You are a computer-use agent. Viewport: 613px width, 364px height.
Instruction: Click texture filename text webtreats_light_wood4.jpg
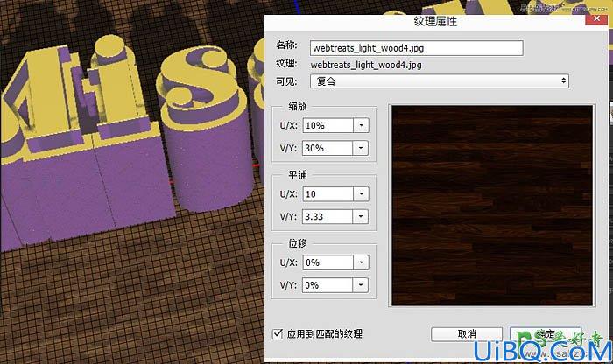click(366, 65)
